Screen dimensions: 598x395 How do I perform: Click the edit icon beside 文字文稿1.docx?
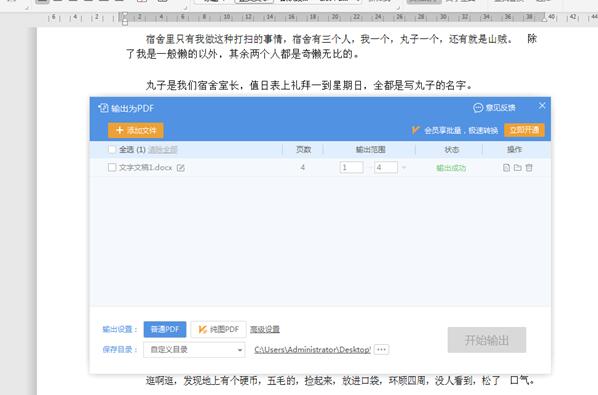click(181, 168)
